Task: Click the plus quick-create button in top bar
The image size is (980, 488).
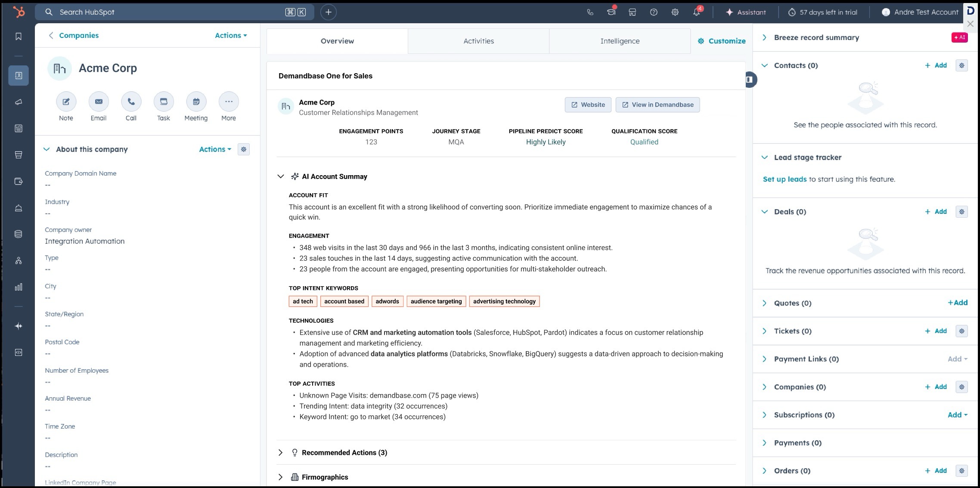Action: (329, 12)
